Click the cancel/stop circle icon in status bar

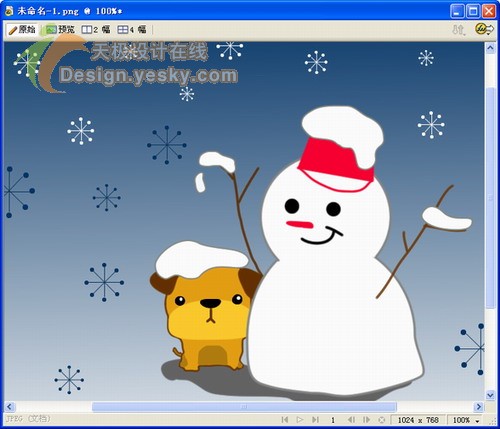pyautogui.click(x=382, y=420)
